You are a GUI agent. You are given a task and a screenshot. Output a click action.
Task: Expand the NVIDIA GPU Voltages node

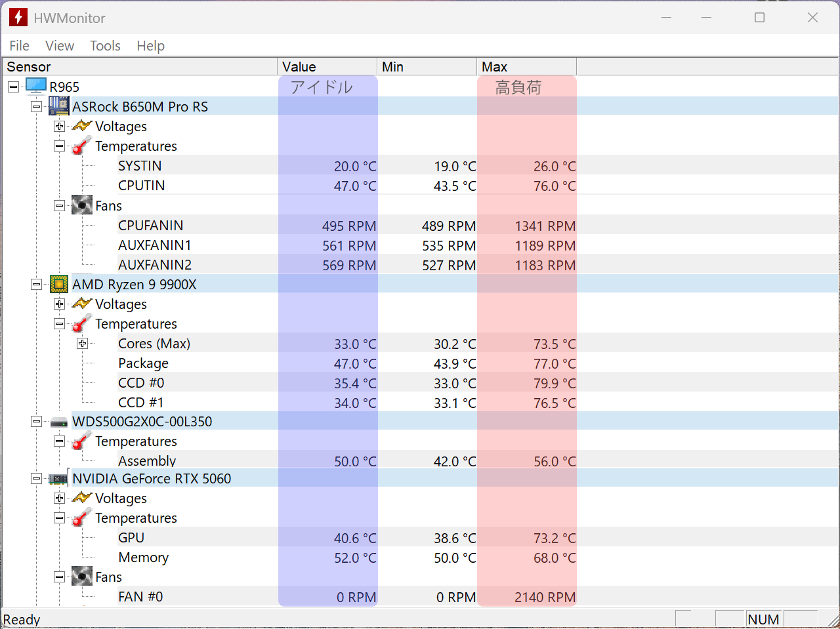click(60, 498)
